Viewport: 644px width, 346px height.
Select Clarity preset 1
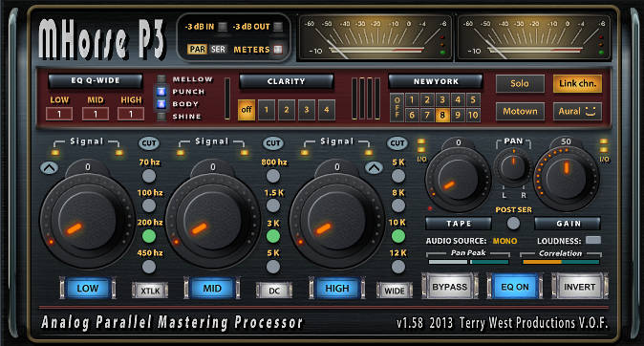point(267,110)
